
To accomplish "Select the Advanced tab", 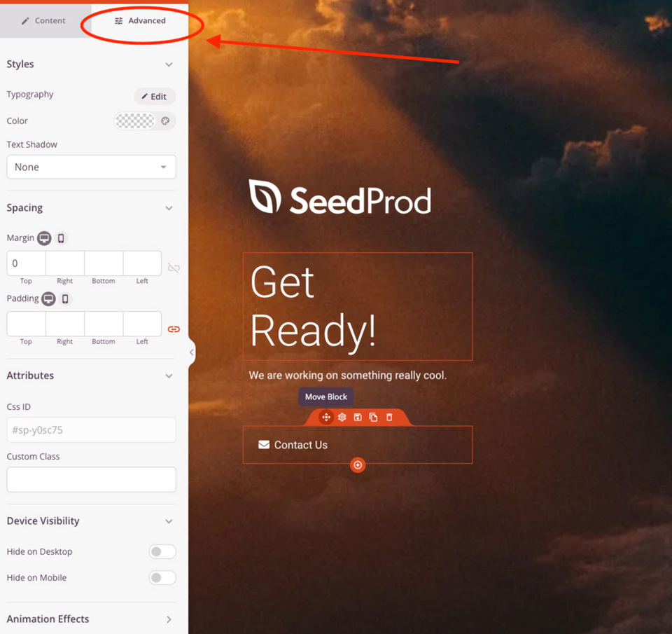I will point(140,20).
